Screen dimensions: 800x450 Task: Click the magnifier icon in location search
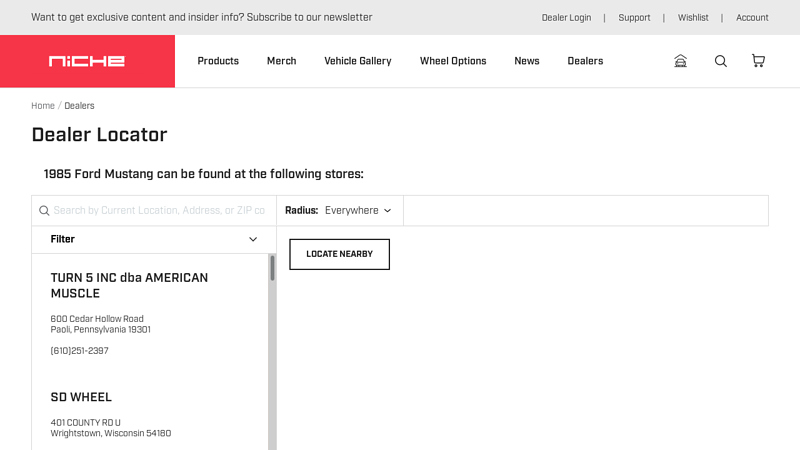(x=44, y=211)
